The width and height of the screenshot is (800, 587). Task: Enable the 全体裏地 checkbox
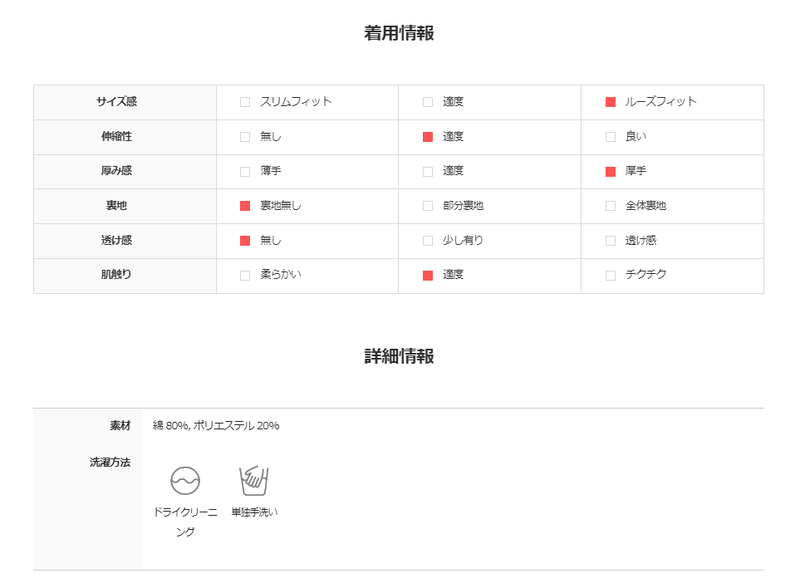pyautogui.click(x=610, y=206)
